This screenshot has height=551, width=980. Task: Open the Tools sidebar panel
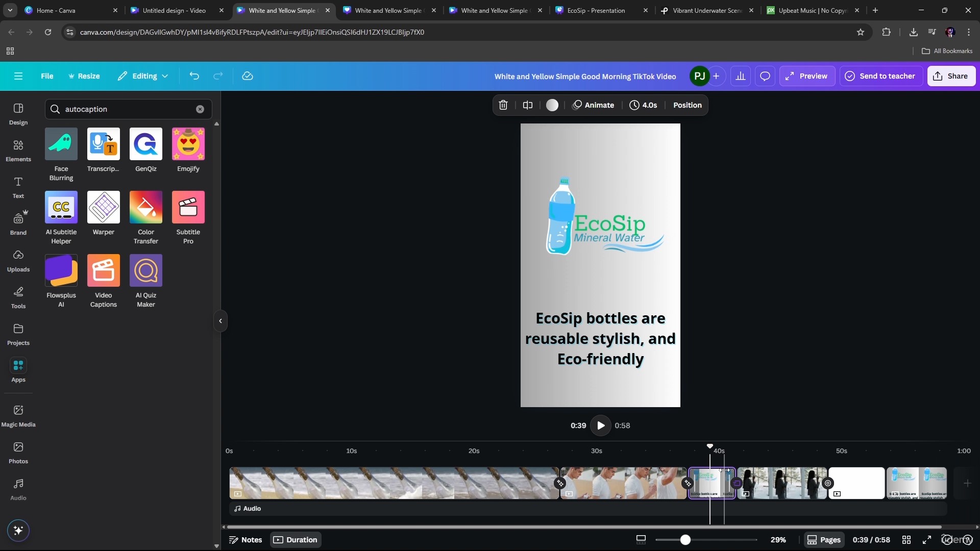[18, 297]
